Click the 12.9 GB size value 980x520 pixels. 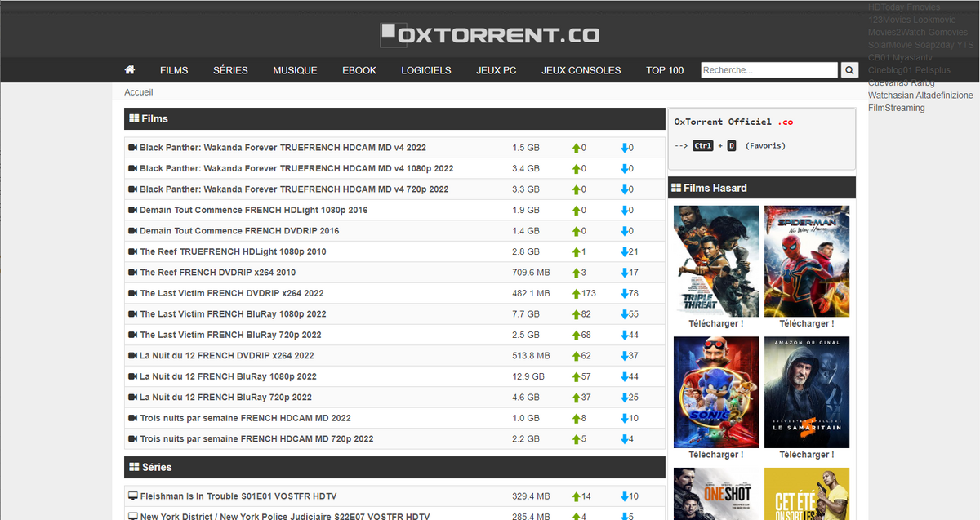528,376
